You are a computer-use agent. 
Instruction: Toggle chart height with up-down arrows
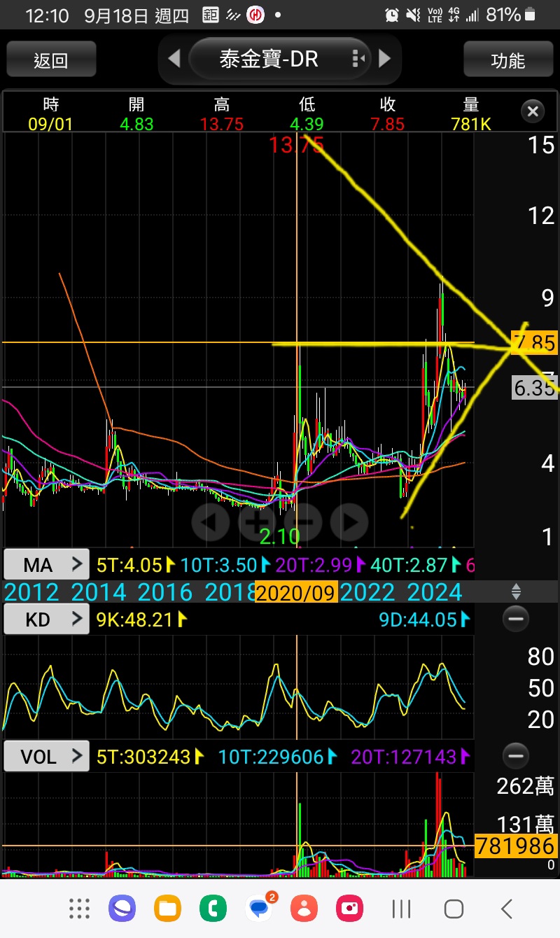tap(516, 592)
